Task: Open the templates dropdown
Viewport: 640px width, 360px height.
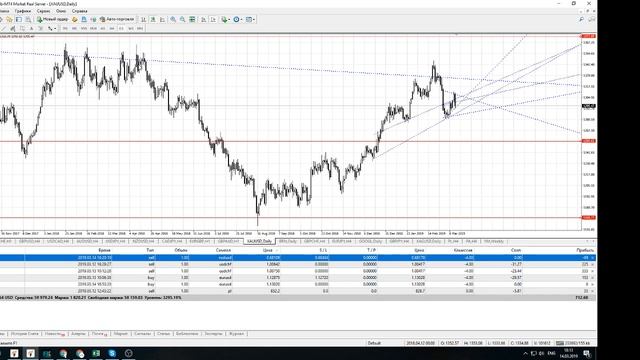Action: coord(250,19)
